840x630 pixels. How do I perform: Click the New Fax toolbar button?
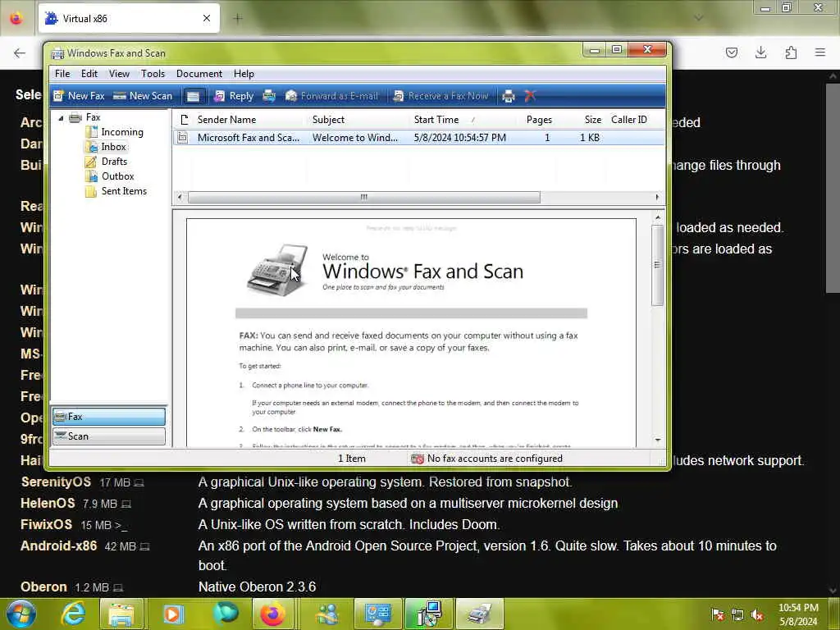pyautogui.click(x=79, y=96)
